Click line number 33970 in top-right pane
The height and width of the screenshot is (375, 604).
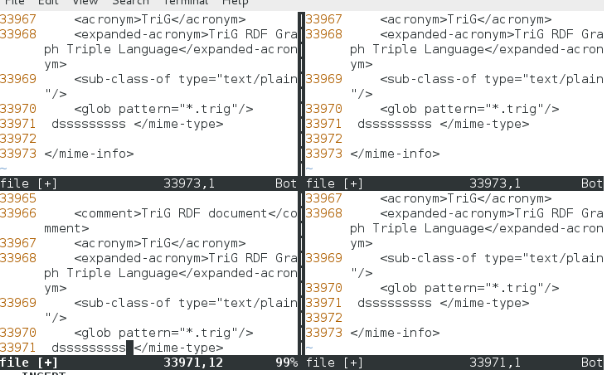point(324,109)
